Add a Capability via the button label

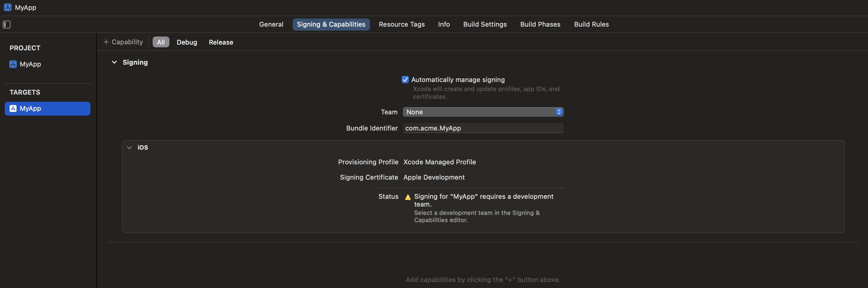click(128, 42)
